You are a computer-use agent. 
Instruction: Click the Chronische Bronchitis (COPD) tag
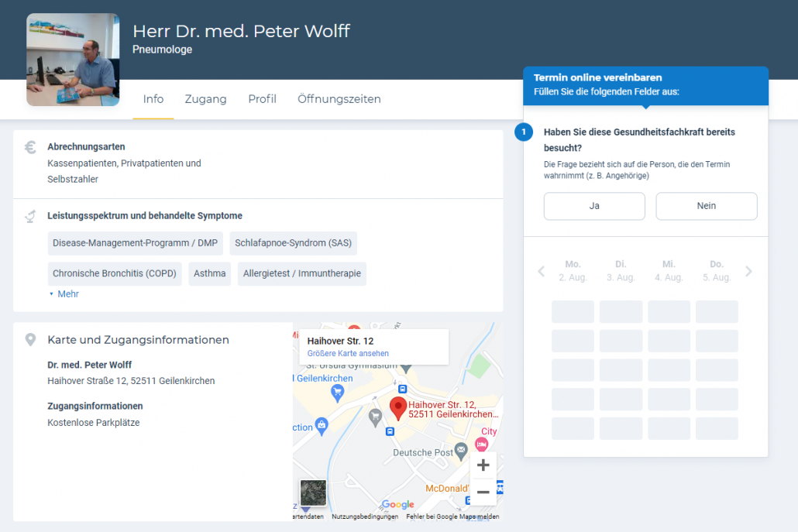[115, 273]
